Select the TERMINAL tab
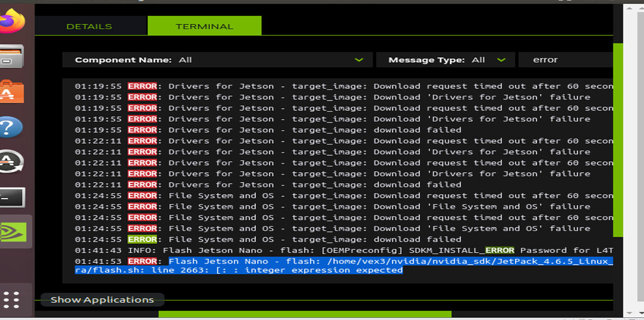 (204, 26)
